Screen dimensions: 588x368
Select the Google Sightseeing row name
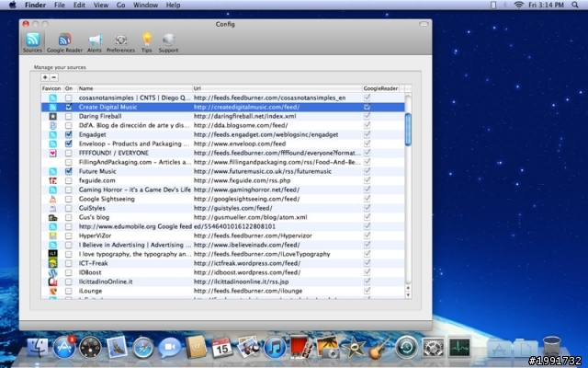(107, 199)
